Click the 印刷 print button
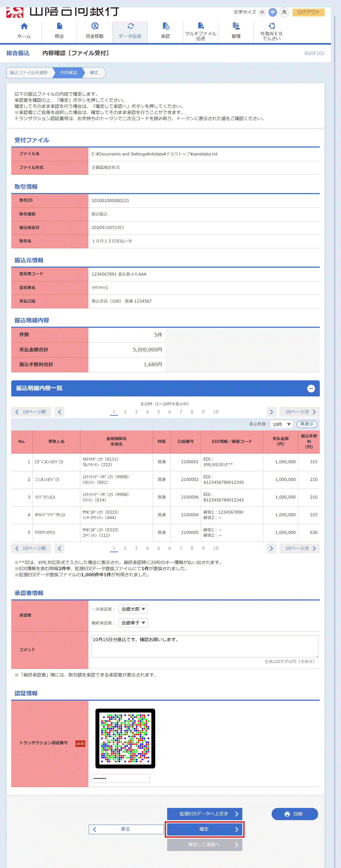This screenshot has width=341, height=868. click(295, 814)
